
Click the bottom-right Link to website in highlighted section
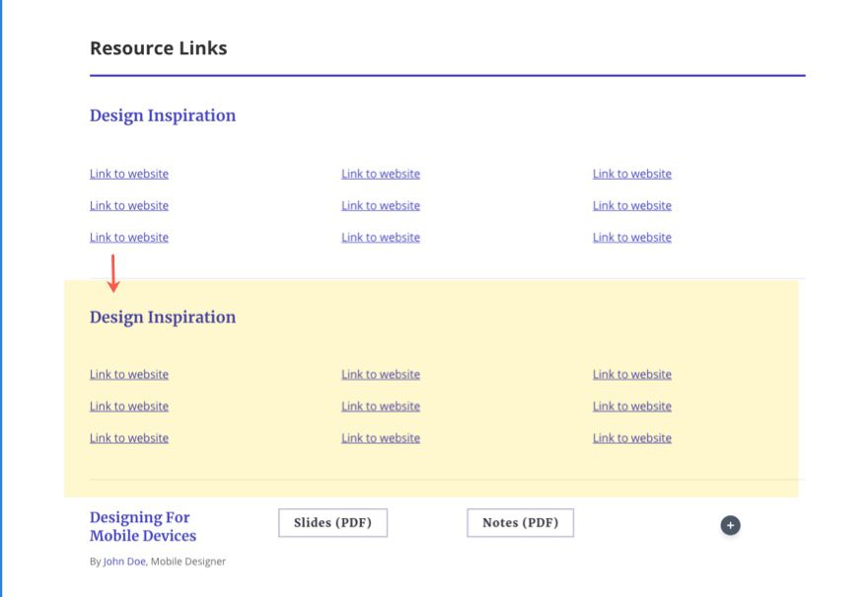632,437
